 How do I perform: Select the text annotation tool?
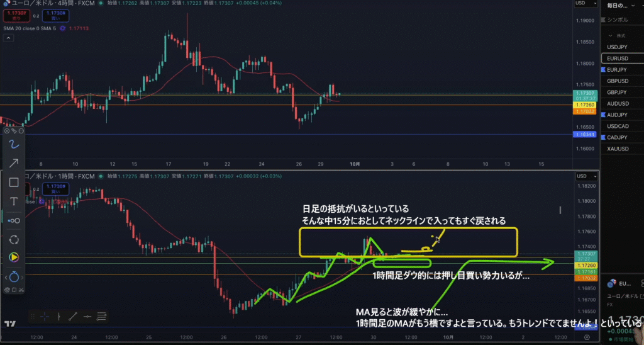pyautogui.click(x=14, y=201)
